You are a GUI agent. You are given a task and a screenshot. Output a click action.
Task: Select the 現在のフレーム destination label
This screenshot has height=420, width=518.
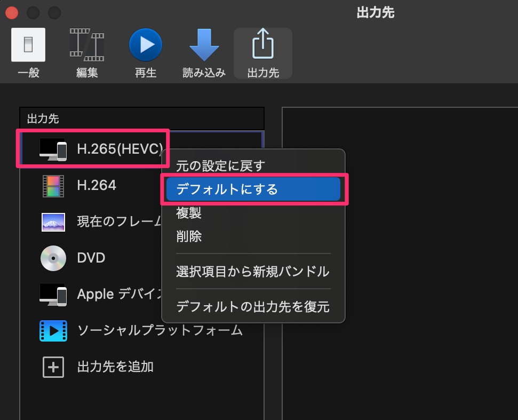tap(119, 221)
